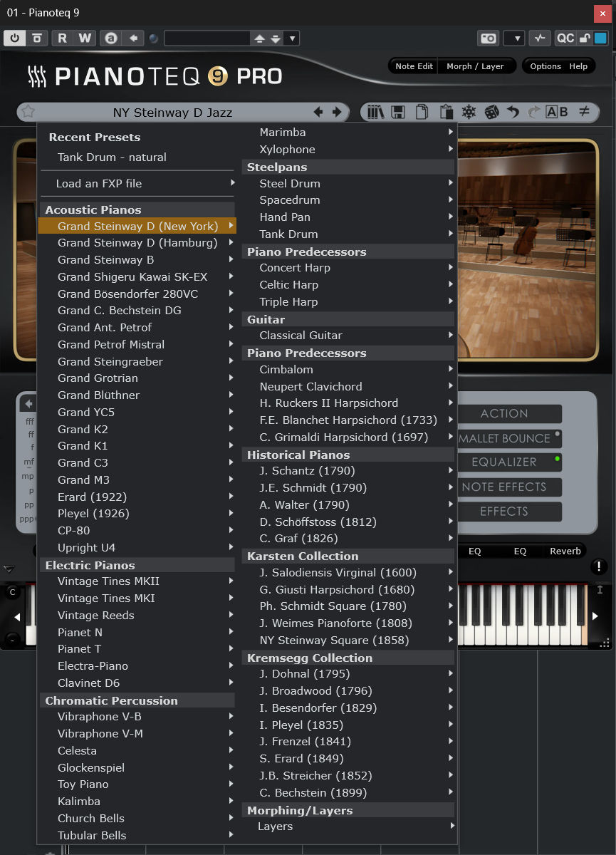This screenshot has width=616, height=855.
Task: Undo last change arrow icon
Action: tap(513, 112)
